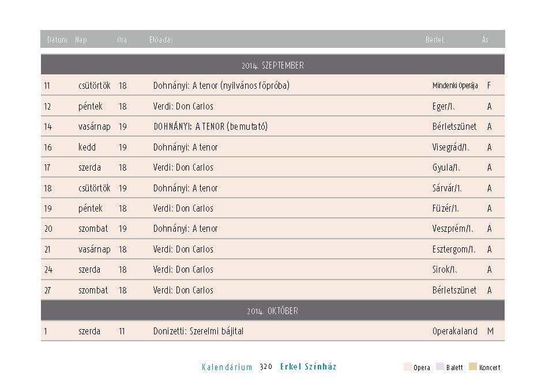
Task: Click "Dohnányi: A tenor (nyilvános főpróba)" performance title
Action: (x=221, y=85)
